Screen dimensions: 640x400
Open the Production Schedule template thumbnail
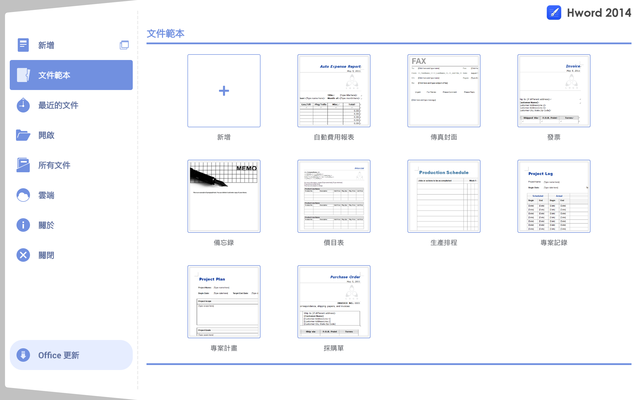click(x=444, y=196)
